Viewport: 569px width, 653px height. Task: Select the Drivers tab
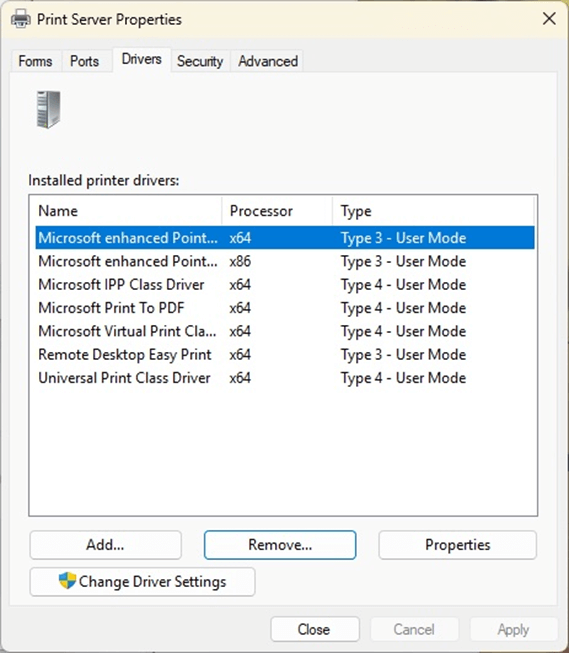pyautogui.click(x=142, y=59)
